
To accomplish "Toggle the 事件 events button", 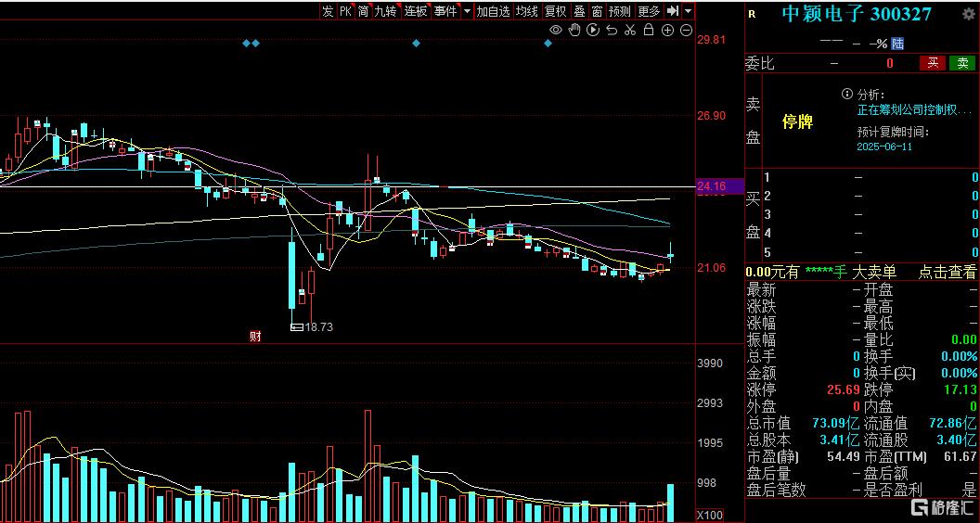I will click(x=445, y=10).
